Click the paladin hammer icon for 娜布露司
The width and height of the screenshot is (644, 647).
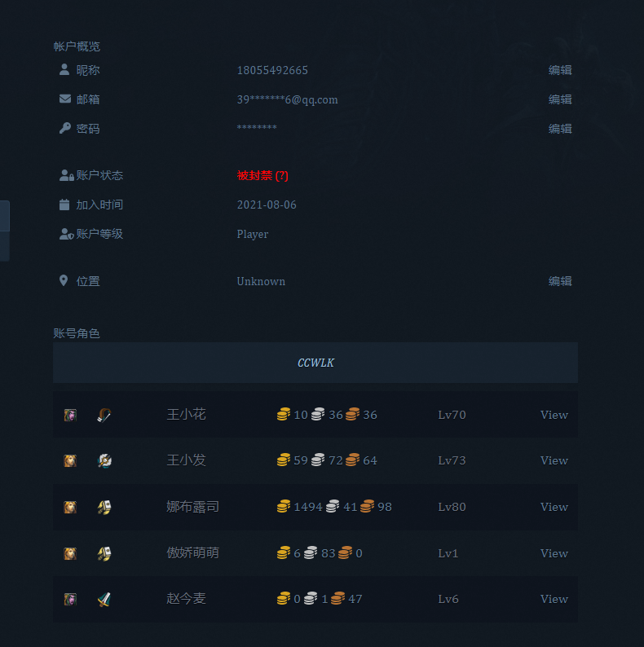[x=104, y=507]
